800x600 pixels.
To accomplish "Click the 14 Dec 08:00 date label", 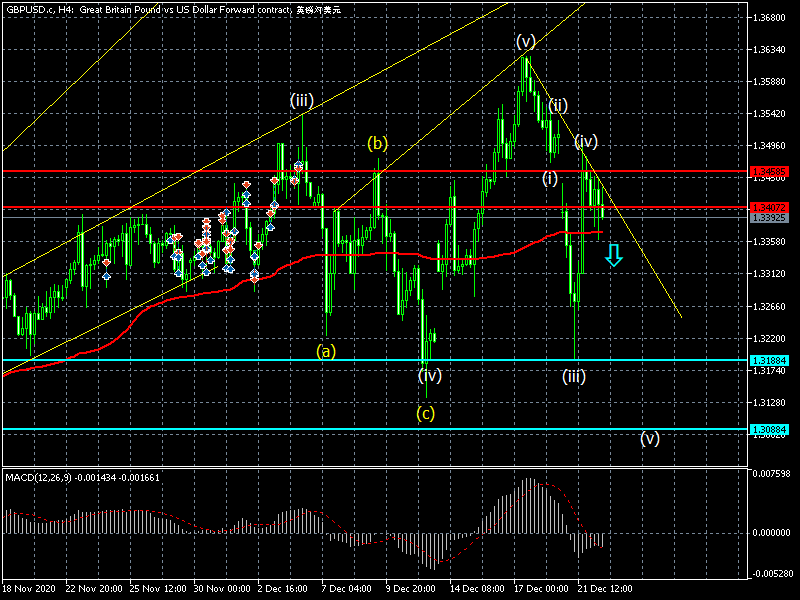I will 478,588.
